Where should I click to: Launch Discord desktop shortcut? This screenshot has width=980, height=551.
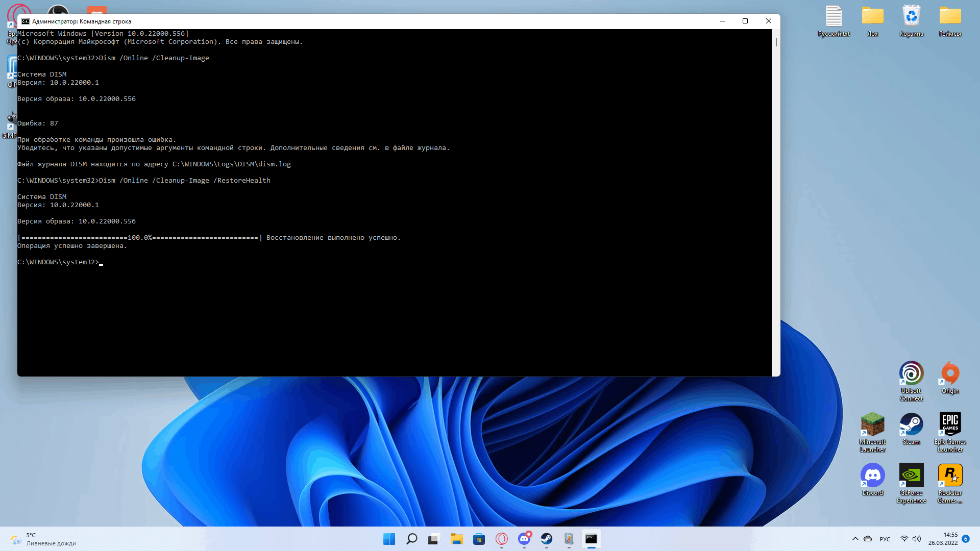872,480
